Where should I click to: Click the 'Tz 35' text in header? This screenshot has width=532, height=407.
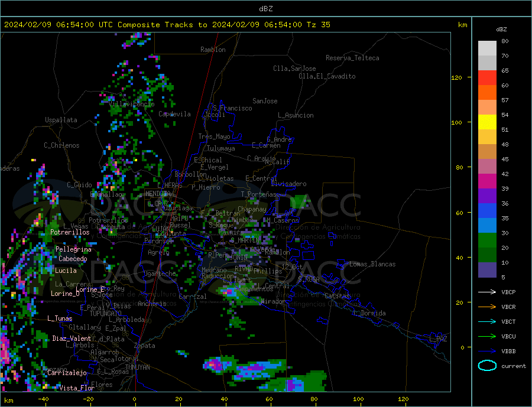pos(318,25)
